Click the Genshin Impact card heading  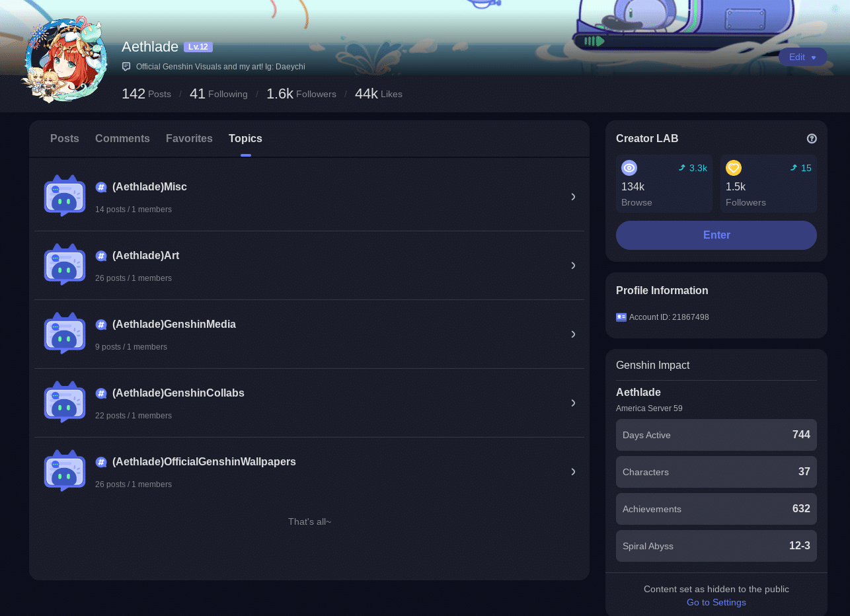652,365
